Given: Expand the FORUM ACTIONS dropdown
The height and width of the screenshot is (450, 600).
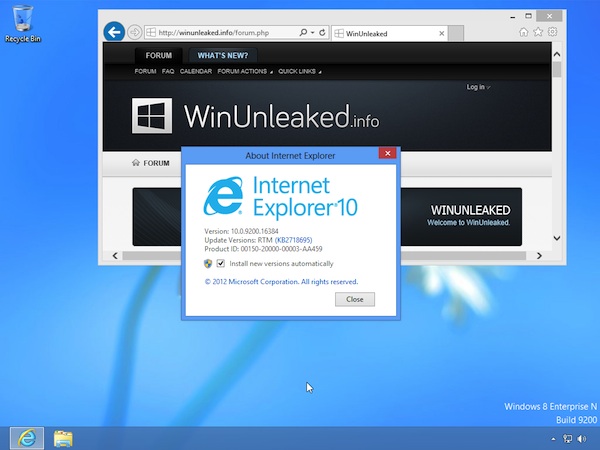Looking at the screenshot, I should [x=245, y=71].
